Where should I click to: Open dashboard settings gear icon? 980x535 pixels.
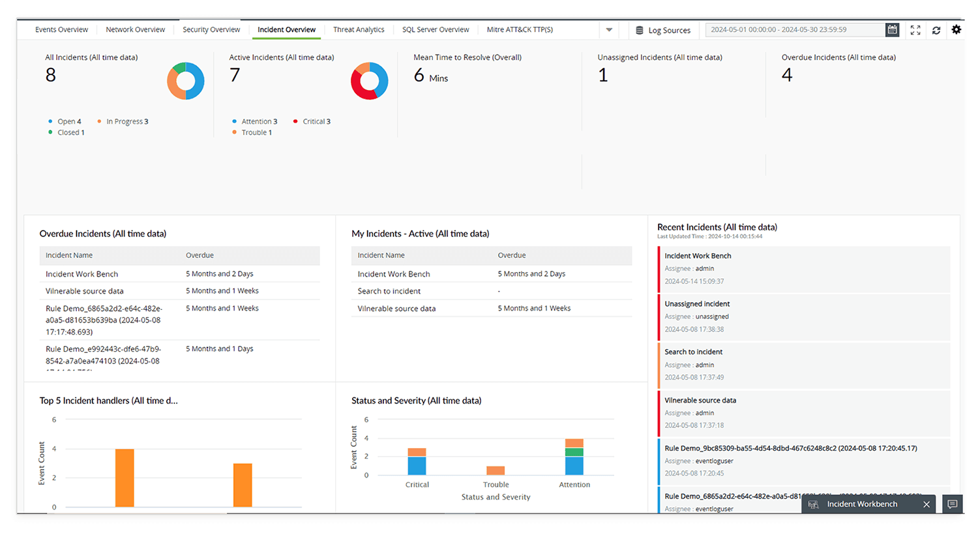(x=957, y=29)
